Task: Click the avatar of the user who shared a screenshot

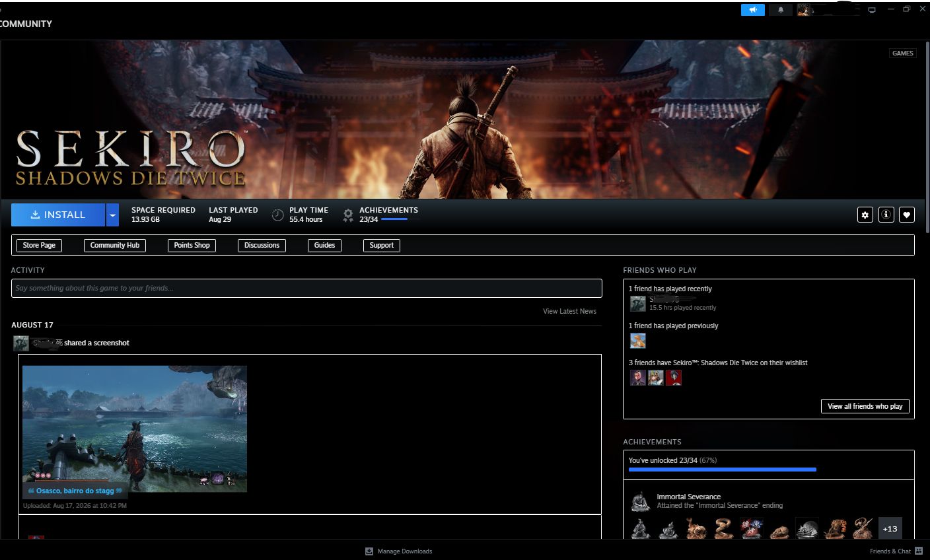Action: (x=21, y=343)
